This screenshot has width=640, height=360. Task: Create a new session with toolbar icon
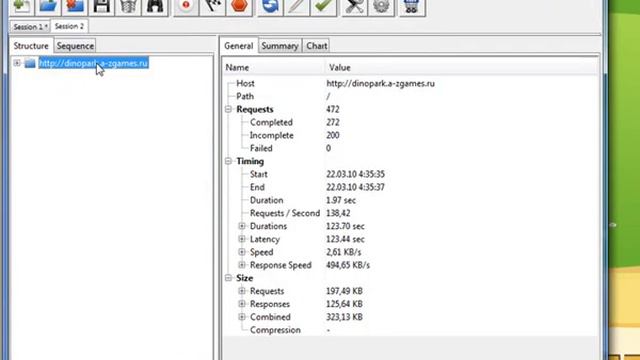(21, 6)
